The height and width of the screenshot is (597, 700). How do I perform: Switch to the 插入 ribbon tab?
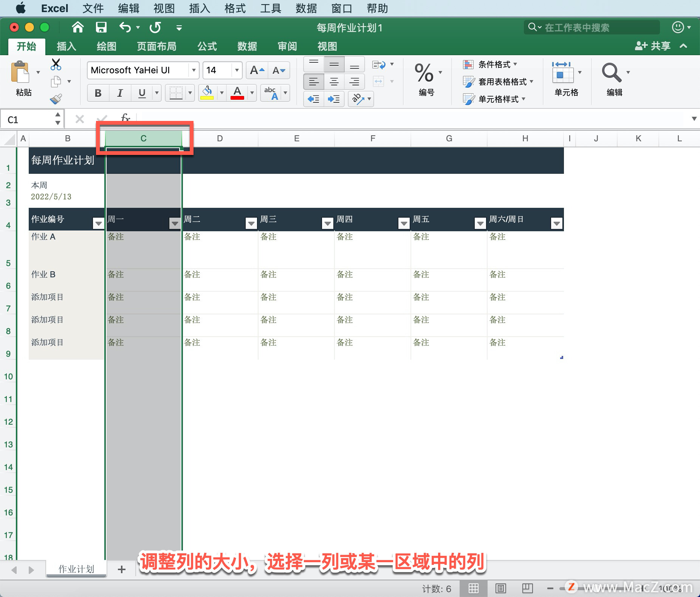coord(67,46)
